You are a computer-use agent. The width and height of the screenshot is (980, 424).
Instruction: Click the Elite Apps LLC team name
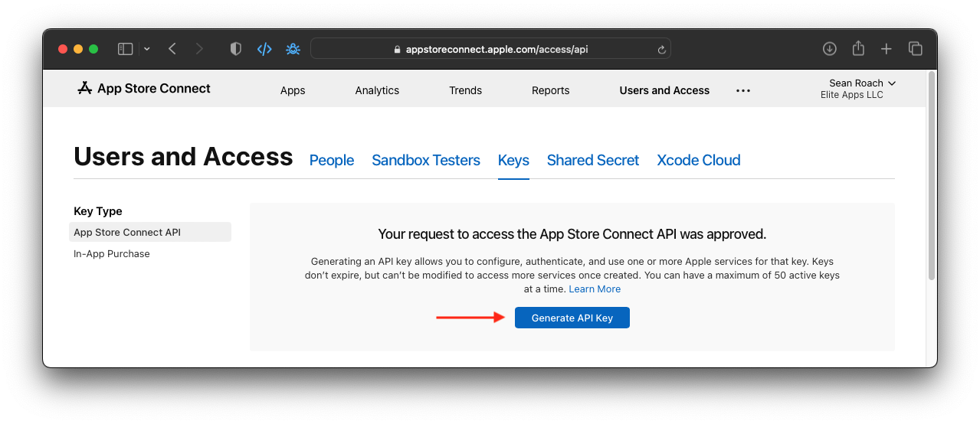(x=852, y=95)
